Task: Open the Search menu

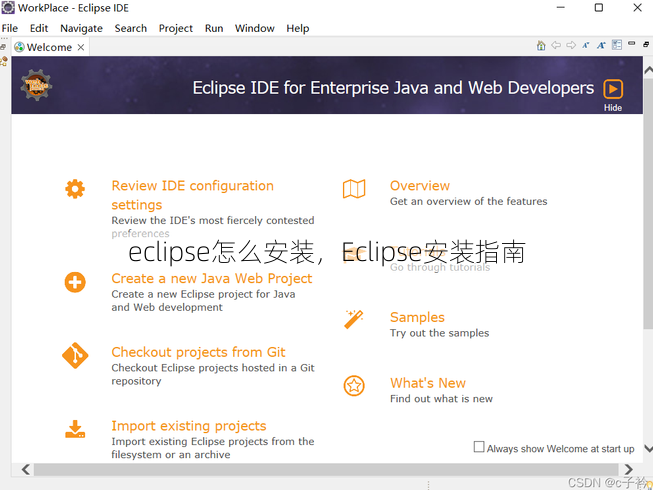Action: coord(131,28)
